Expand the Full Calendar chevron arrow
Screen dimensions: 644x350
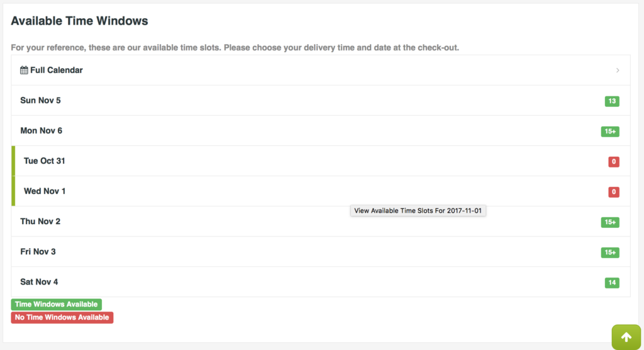[x=618, y=71]
